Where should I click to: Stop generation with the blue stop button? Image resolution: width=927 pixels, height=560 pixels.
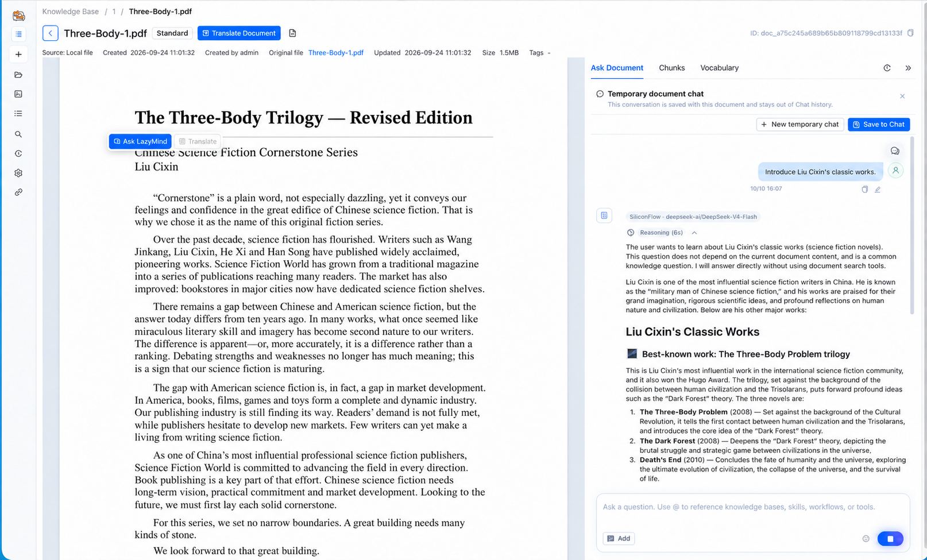click(x=890, y=539)
